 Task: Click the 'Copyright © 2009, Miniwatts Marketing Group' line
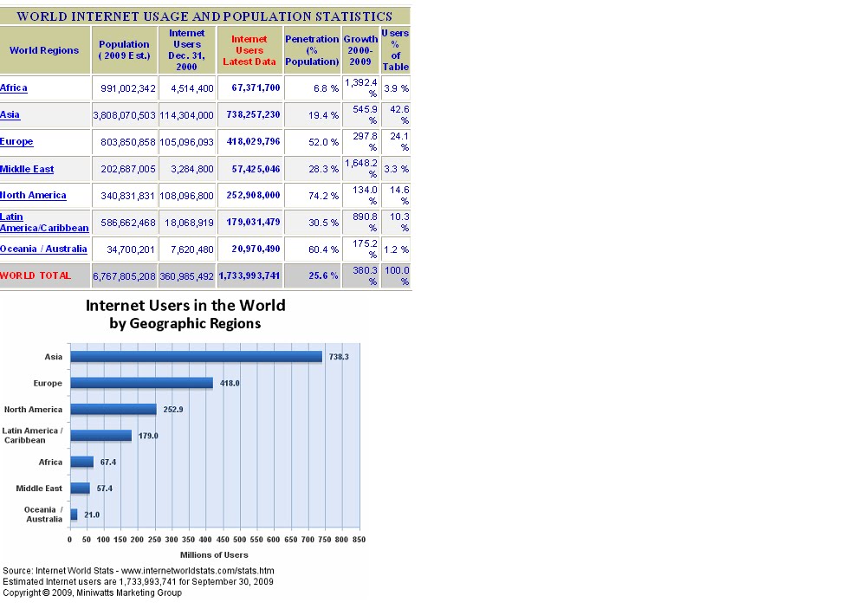[x=92, y=592]
